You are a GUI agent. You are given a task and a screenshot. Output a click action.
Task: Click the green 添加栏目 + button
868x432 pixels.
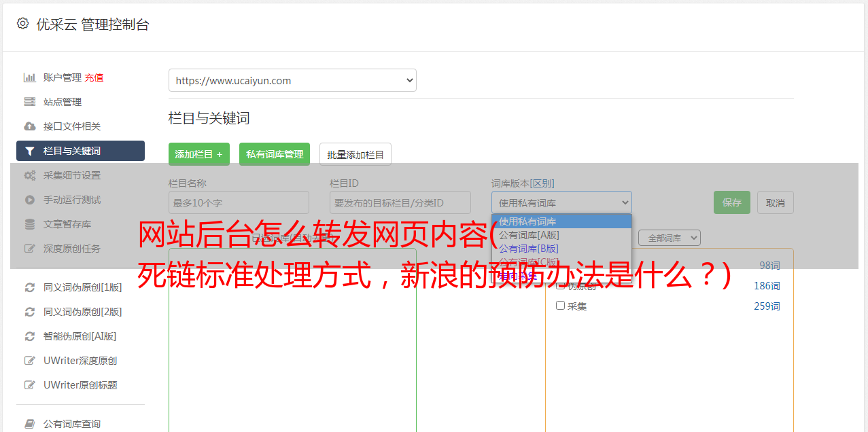point(199,154)
